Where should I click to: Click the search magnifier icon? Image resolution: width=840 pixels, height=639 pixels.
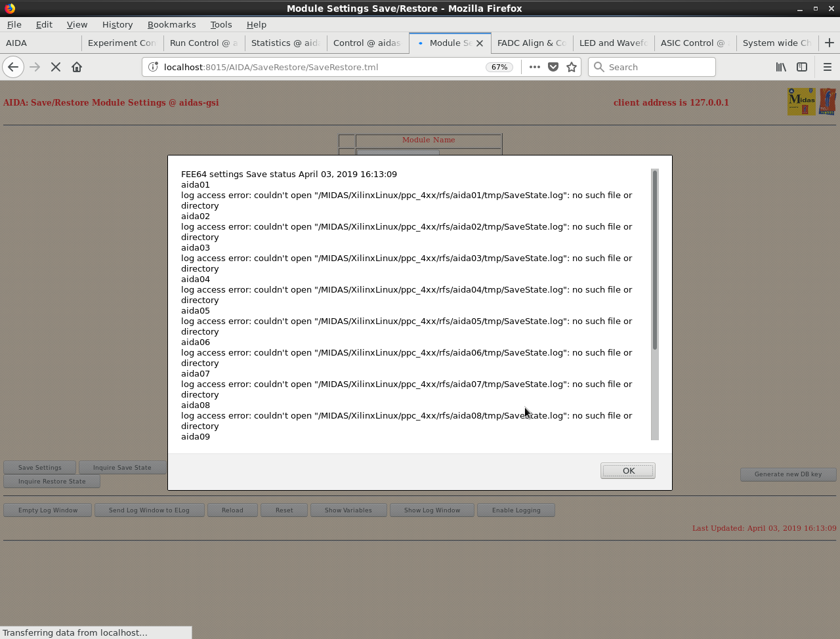598,67
